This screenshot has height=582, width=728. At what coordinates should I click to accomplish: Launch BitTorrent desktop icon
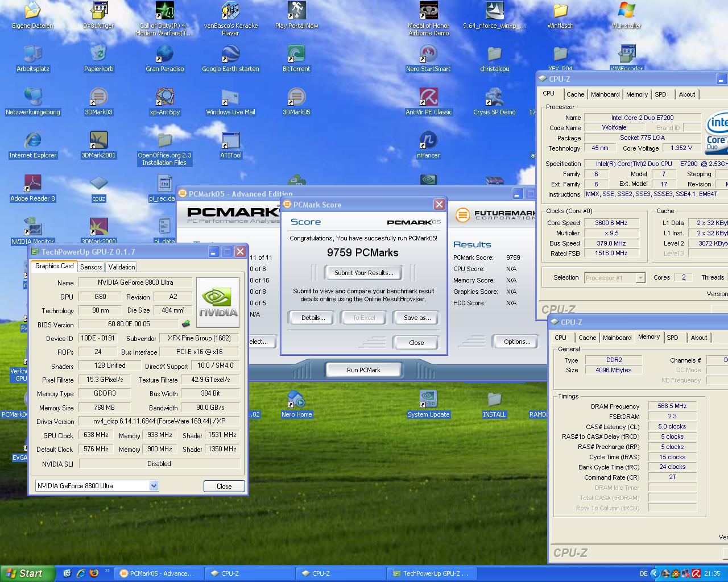[297, 59]
